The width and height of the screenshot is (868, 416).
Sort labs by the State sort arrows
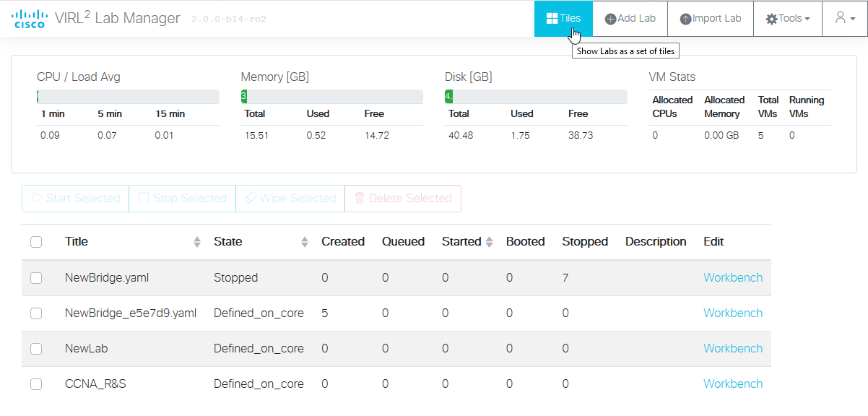(x=305, y=242)
